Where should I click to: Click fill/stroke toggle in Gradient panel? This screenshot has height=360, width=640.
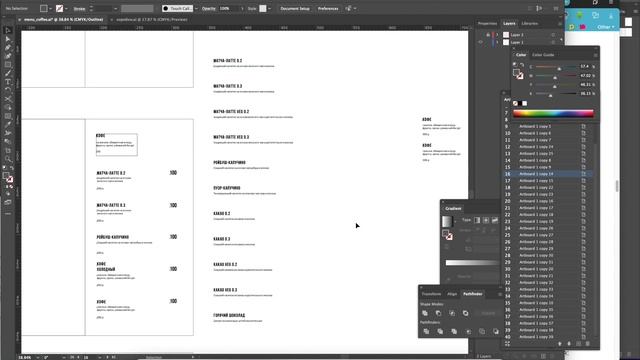pyautogui.click(x=447, y=235)
